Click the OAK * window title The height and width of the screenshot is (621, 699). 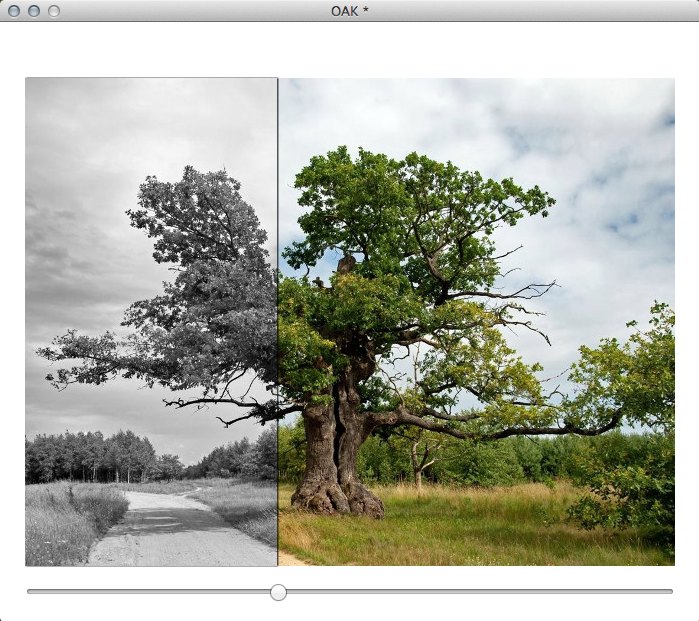click(349, 11)
